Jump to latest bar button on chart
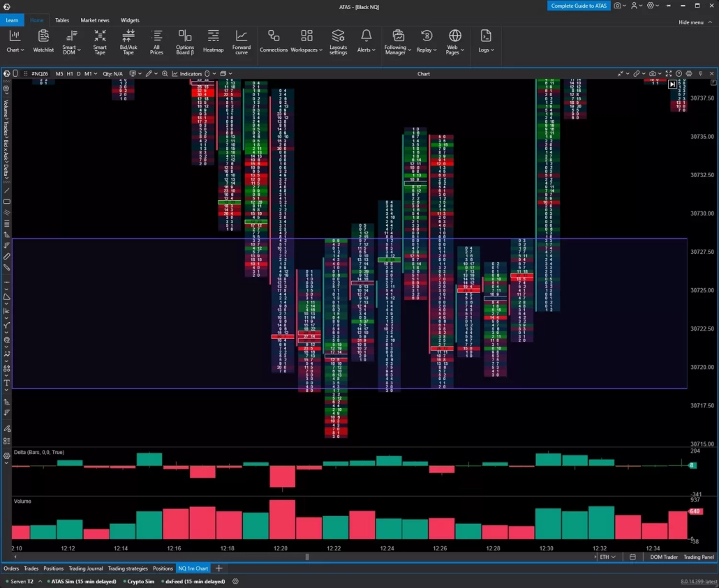Image resolution: width=719 pixels, height=588 pixels. pos(672,84)
